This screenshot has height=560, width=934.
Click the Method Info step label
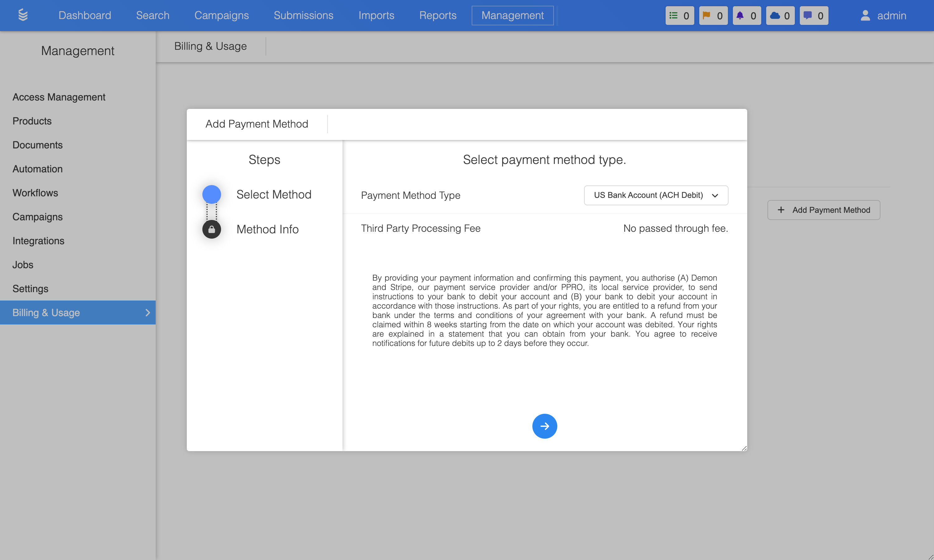click(x=267, y=229)
